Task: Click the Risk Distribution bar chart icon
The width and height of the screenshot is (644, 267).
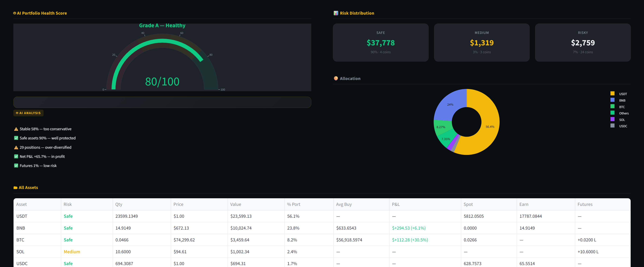Action: (x=336, y=13)
